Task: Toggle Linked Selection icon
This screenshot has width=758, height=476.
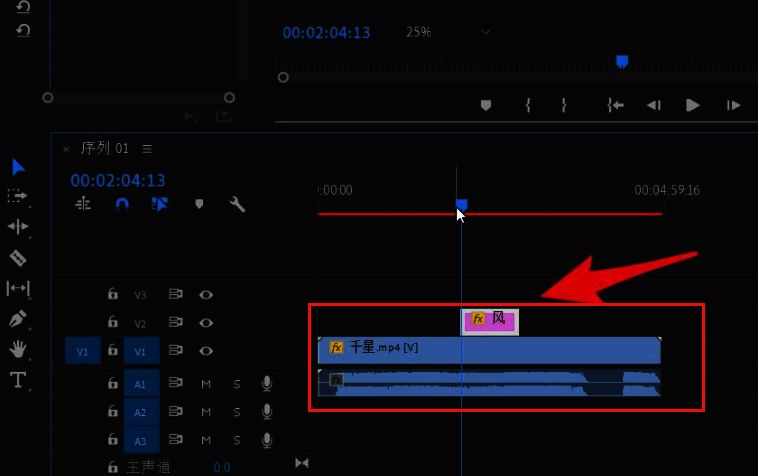Action: 160,204
